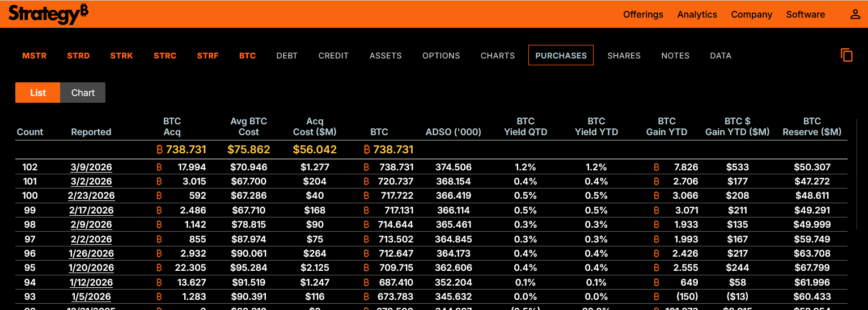Open the Software menu
This screenshot has height=310, width=868.
[805, 15]
